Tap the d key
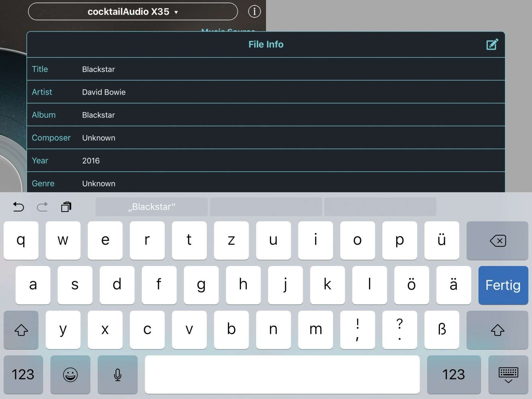 [x=117, y=285]
